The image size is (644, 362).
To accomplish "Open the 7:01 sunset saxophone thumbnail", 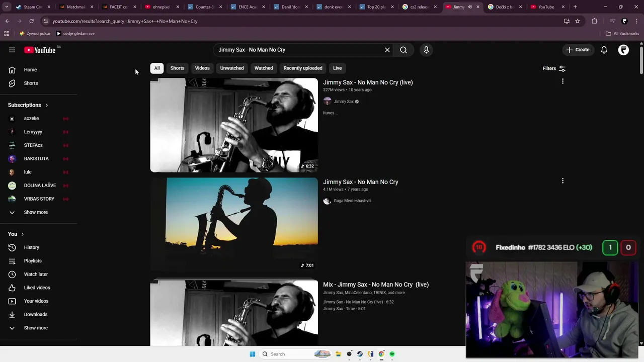I will point(234,224).
